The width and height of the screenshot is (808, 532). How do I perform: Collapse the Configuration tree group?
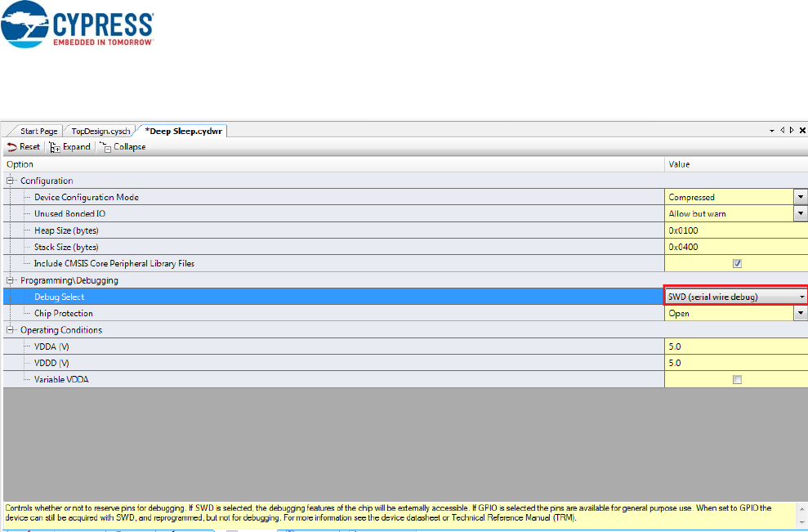point(11,181)
